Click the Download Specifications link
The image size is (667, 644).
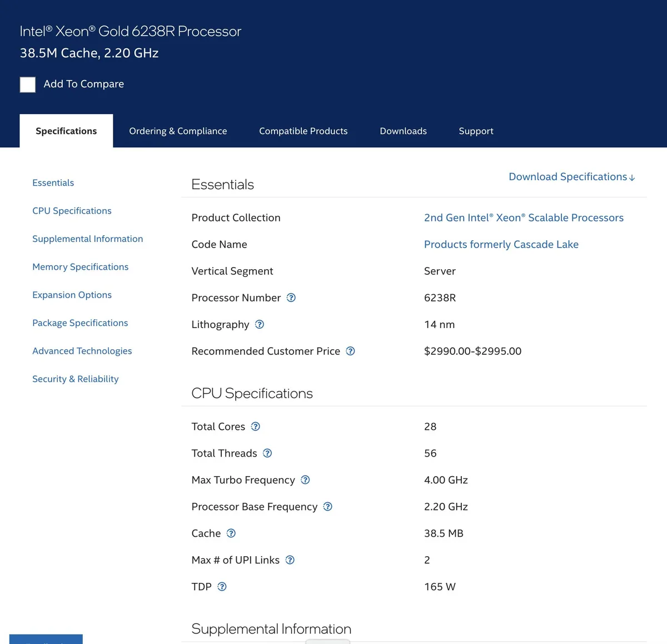click(572, 177)
